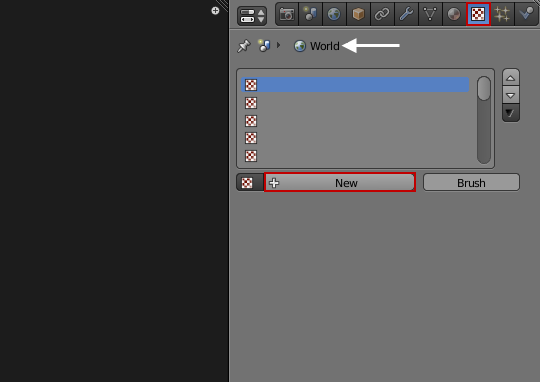540x382 pixels.
Task: Open Modifiers wrench tab
Action: (x=406, y=14)
